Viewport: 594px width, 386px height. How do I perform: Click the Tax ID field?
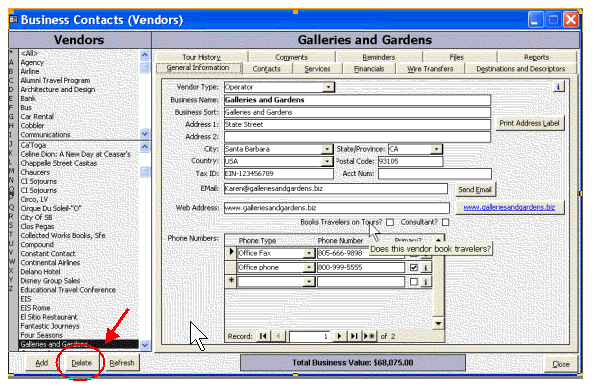pyautogui.click(x=278, y=173)
